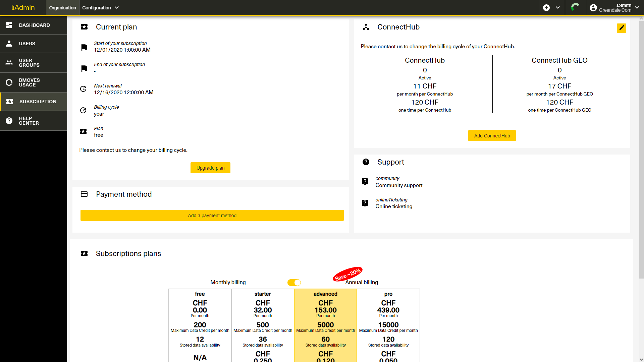Click the ConnectHub edit pencil icon
This screenshot has height=362, width=644.
coord(621,28)
